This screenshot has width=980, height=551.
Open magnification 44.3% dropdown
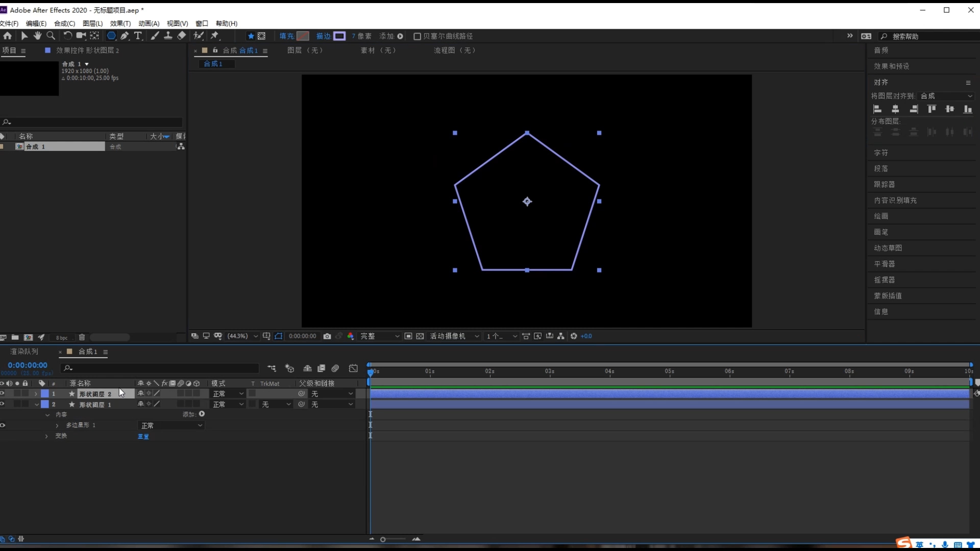click(x=243, y=336)
